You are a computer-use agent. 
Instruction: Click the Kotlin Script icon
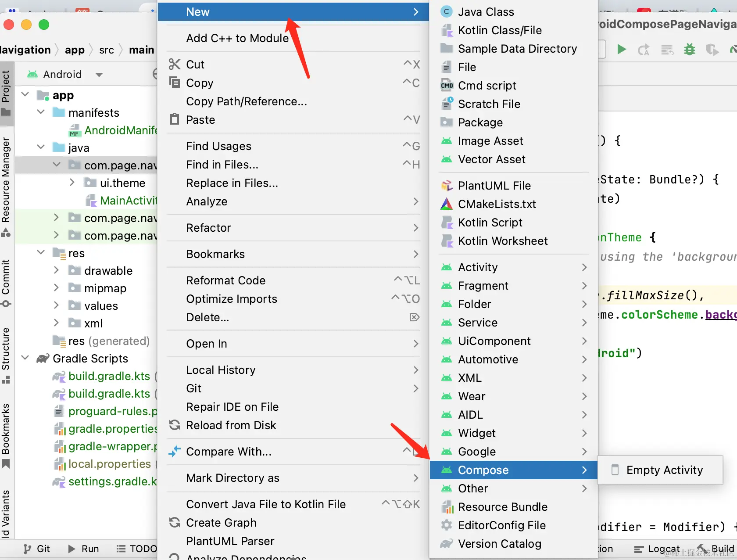point(447,223)
